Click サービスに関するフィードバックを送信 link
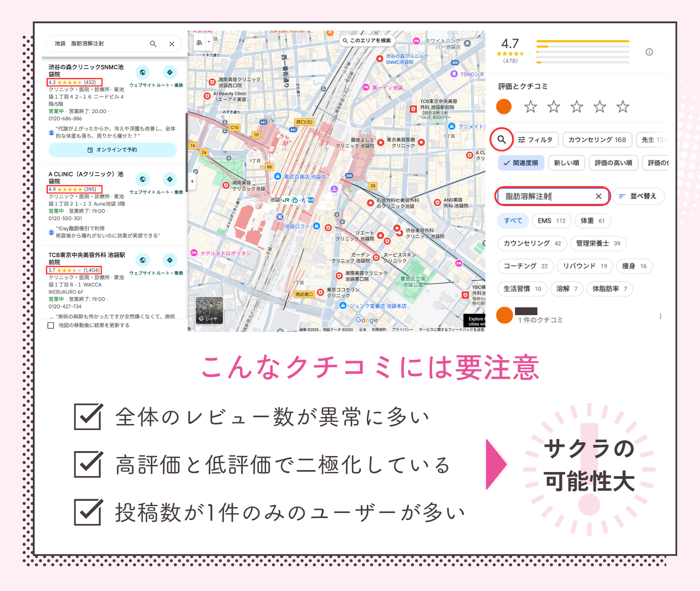 [452, 329]
